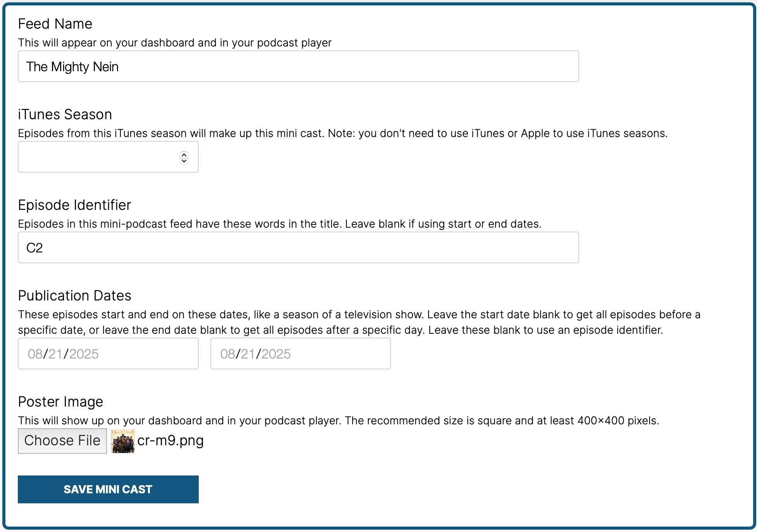The image size is (757, 532).
Task: Click Choose File to upload a poster
Action: pos(62,441)
